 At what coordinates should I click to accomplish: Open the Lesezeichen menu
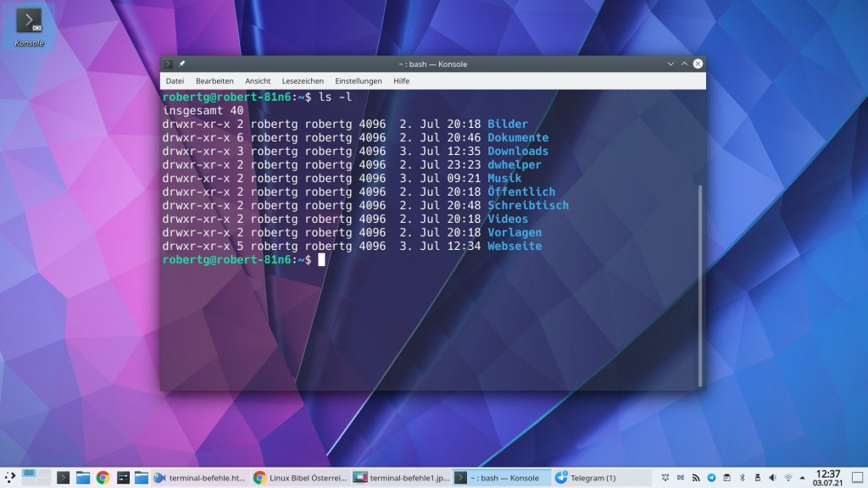pos(303,80)
